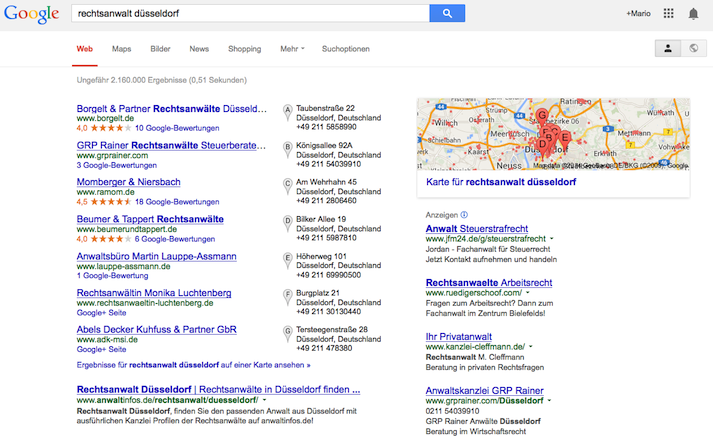The width and height of the screenshot is (713, 436).
Task: Click red marker D on the map
Action: pyautogui.click(x=542, y=146)
